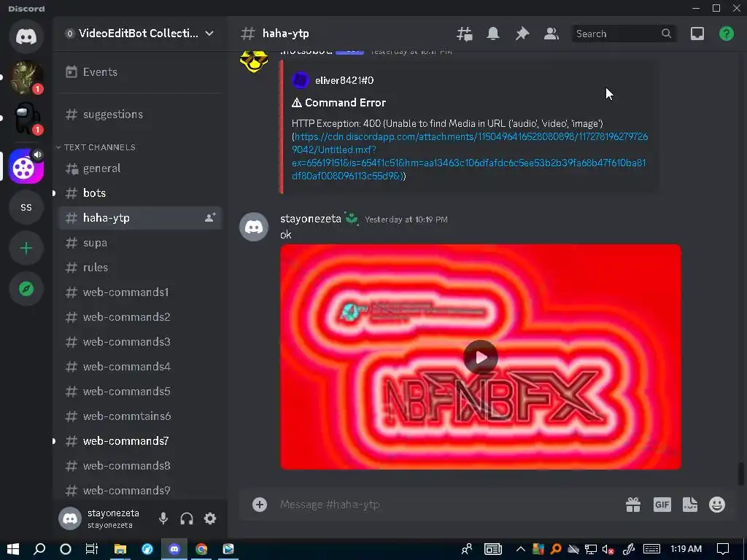
Task: Open web-commands8 channel
Action: point(140,465)
